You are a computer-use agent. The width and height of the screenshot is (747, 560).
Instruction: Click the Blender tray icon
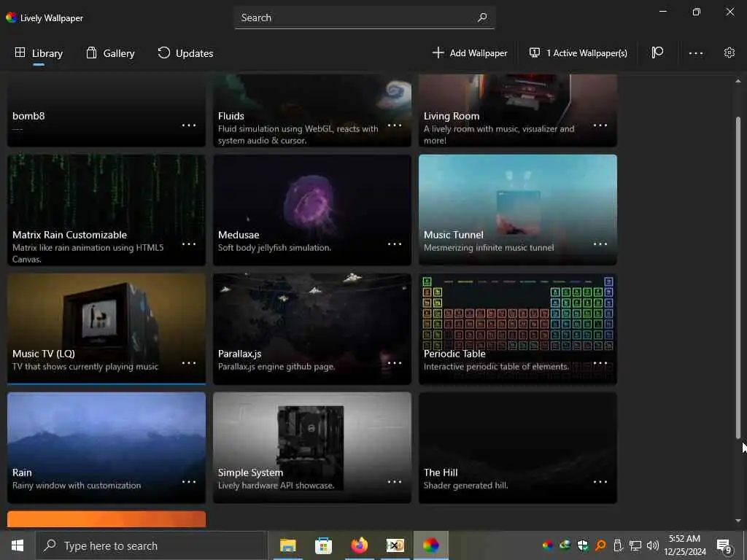point(600,545)
